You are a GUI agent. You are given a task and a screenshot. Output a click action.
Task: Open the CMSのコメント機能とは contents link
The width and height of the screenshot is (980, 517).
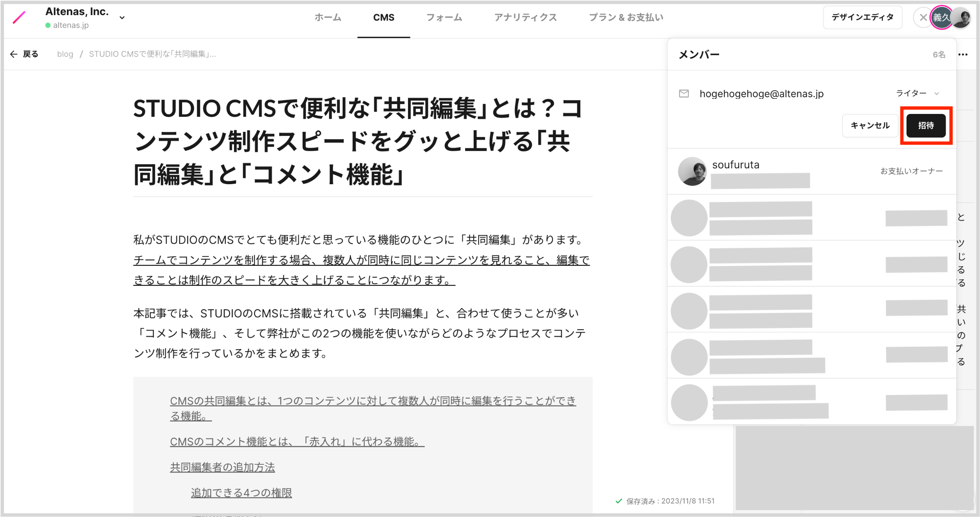297,441
